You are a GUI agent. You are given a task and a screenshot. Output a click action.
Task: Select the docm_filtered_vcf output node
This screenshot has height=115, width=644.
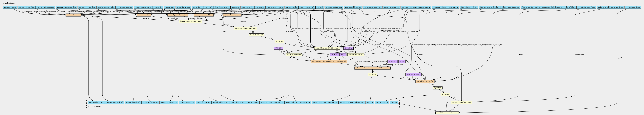tap(238, 102)
